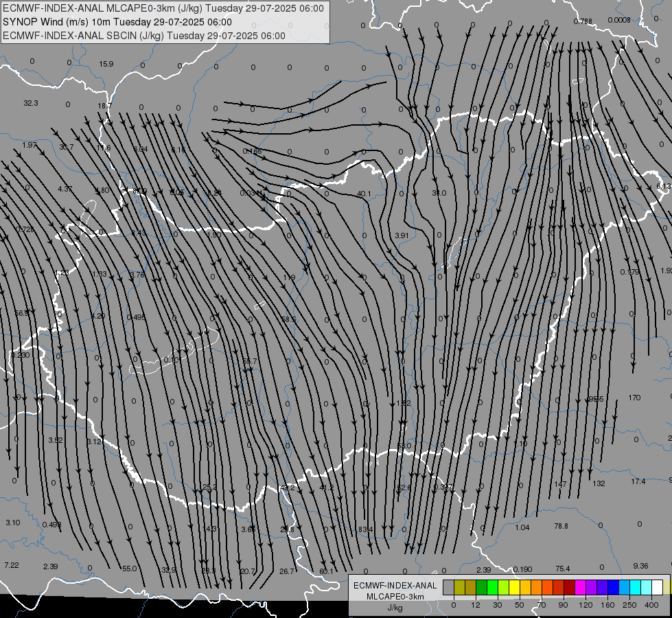Image resolution: width=672 pixels, height=618 pixels.
Task: Click the 1.97 map value
Action: coord(30,145)
